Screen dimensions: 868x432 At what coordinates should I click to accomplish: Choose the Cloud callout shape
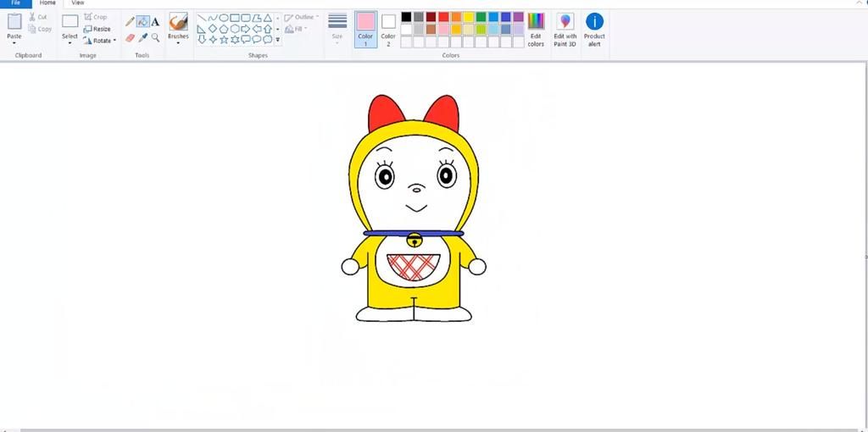tap(268, 40)
